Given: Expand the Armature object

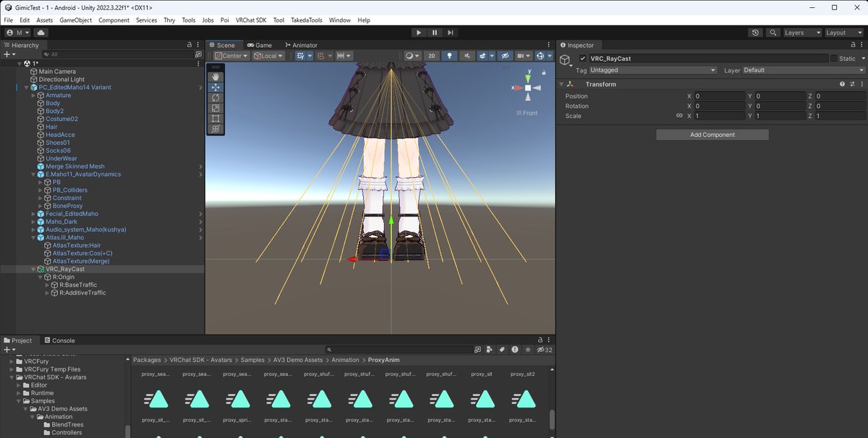Looking at the screenshot, I should pos(33,96).
